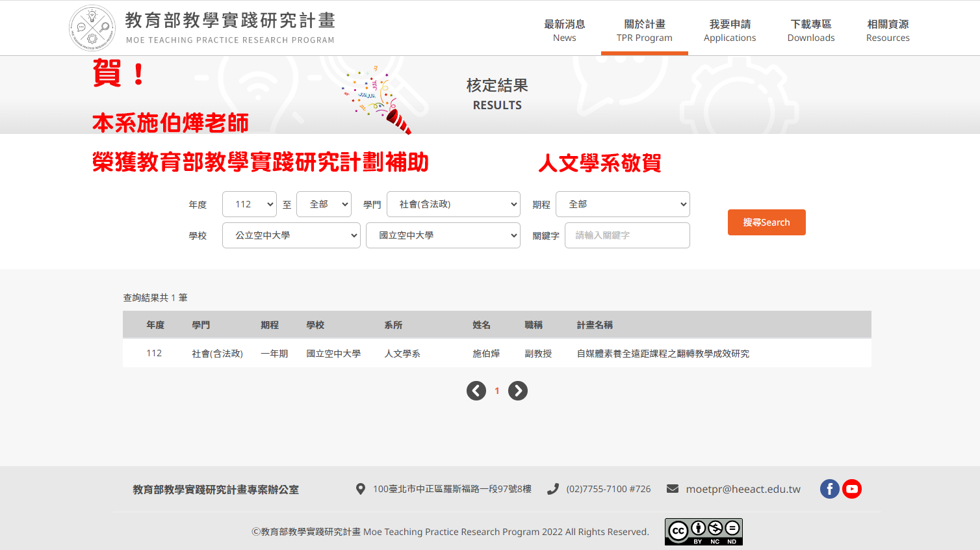This screenshot has width=980, height=550.
Task: Open the 最新消息 News menu
Action: 565,31
